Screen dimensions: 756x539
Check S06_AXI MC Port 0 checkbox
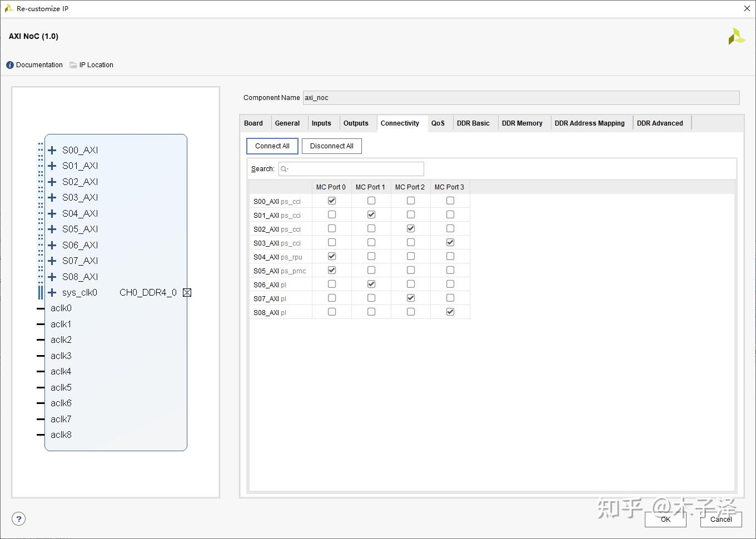pos(332,284)
